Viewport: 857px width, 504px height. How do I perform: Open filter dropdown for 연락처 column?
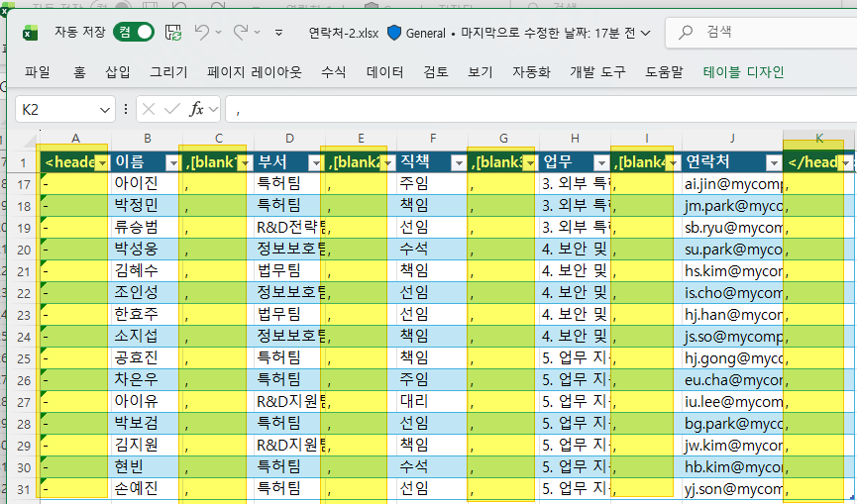pyautogui.click(x=774, y=162)
